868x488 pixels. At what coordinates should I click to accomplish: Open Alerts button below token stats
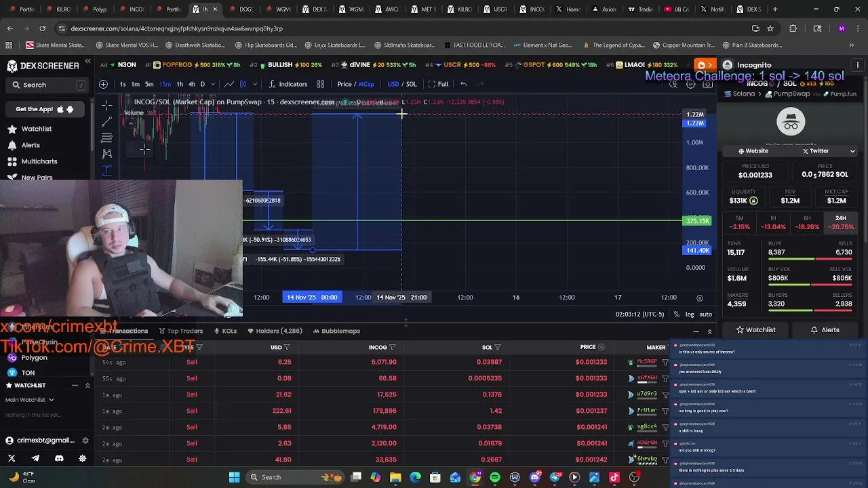coord(825,329)
